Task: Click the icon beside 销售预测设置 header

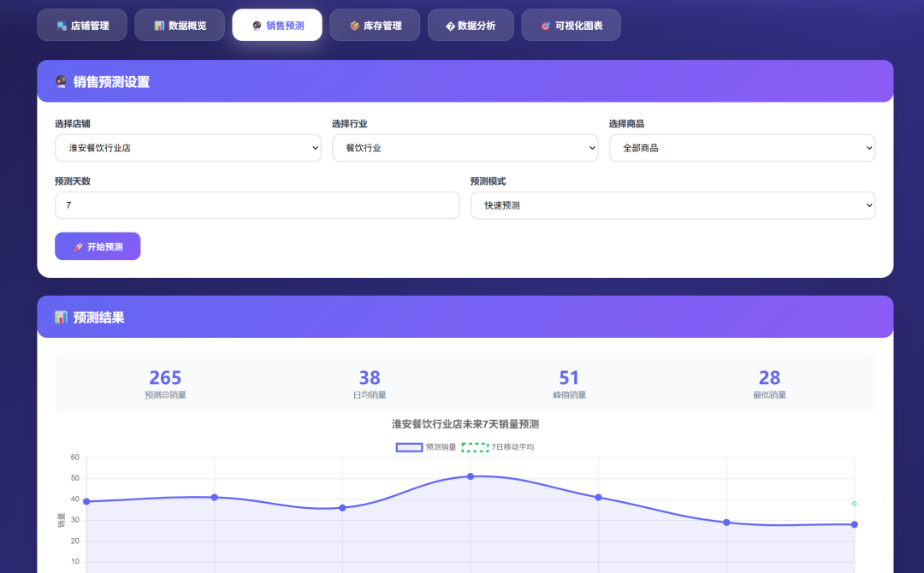Action: click(x=62, y=81)
